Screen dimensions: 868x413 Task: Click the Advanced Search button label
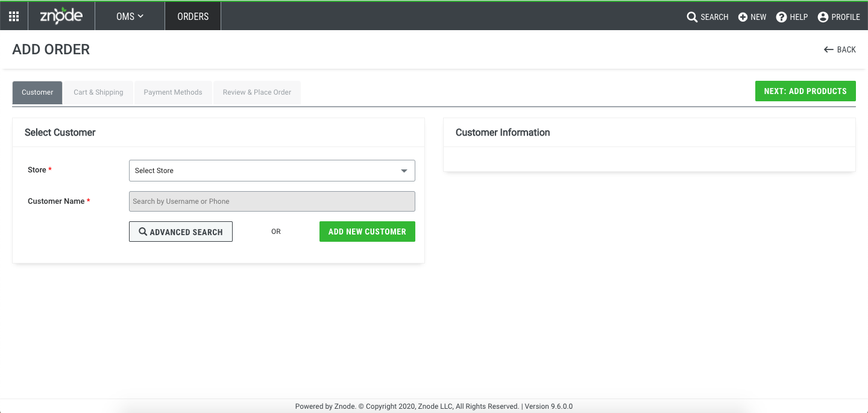click(186, 232)
